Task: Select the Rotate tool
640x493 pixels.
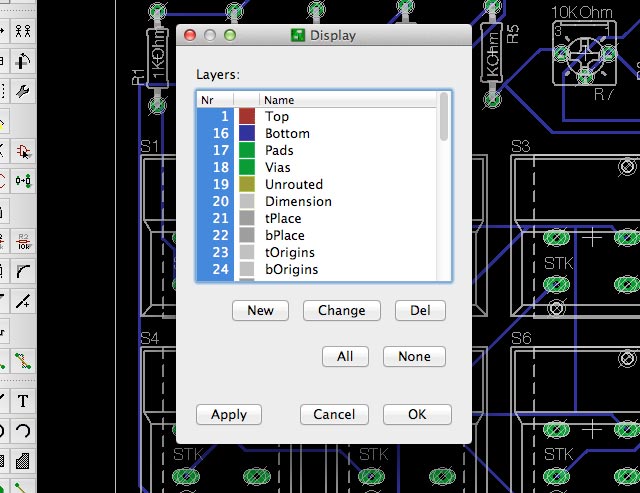Action: [22, 61]
